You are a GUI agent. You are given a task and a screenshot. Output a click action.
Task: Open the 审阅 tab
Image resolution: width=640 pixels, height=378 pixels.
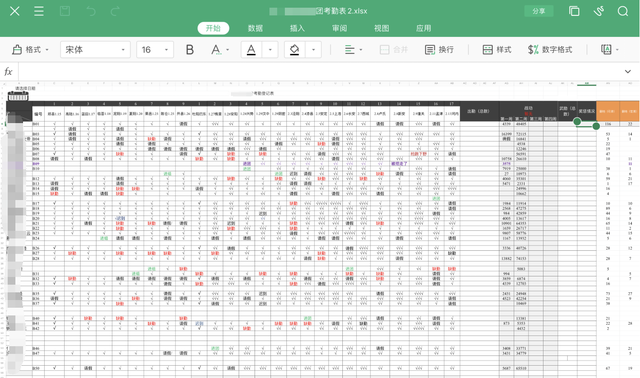339,28
